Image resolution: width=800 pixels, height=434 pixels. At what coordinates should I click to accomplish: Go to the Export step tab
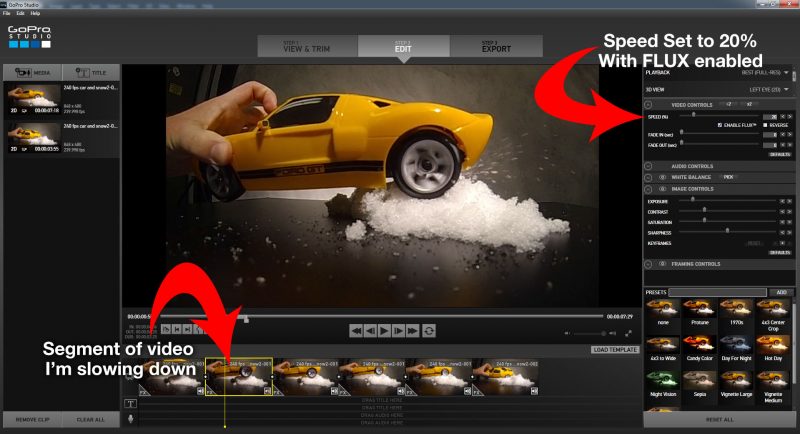496,46
